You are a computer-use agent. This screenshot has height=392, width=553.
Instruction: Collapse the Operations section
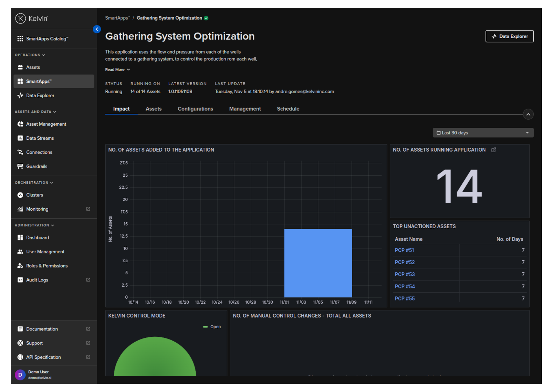tap(30, 55)
